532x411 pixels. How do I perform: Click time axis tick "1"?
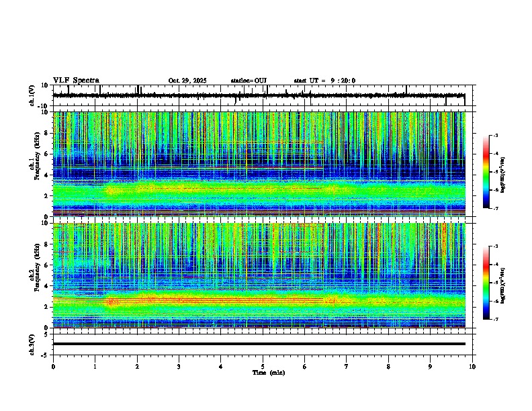pyautogui.click(x=95, y=367)
